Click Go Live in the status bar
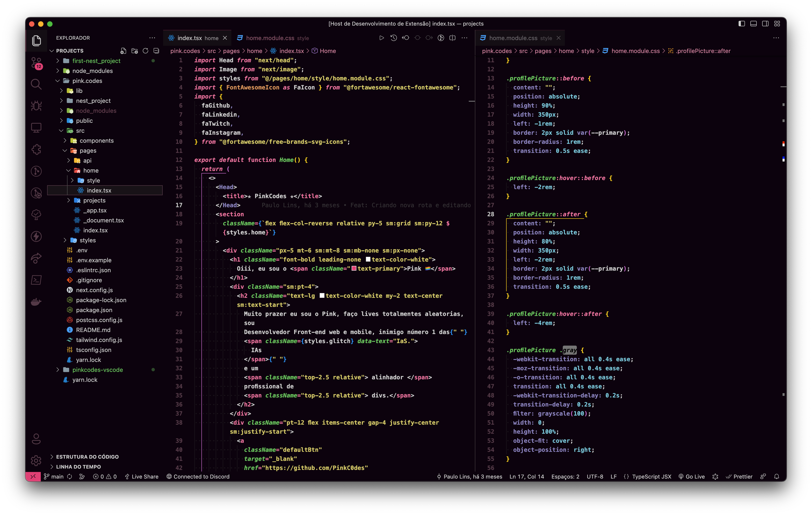The width and height of the screenshot is (812, 515). [692, 476]
